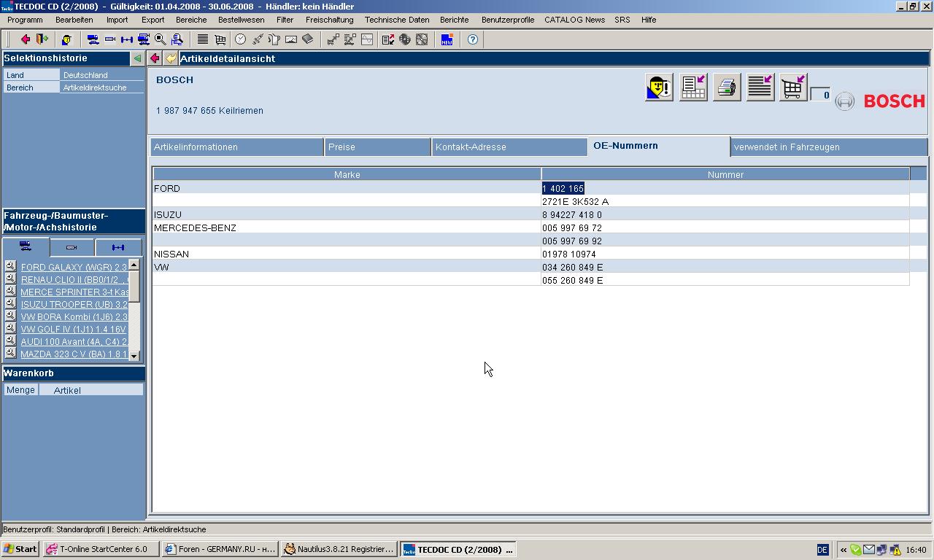Click the dealer face icon with exclamation mark
Screen dimensions: 934x560
[659, 87]
